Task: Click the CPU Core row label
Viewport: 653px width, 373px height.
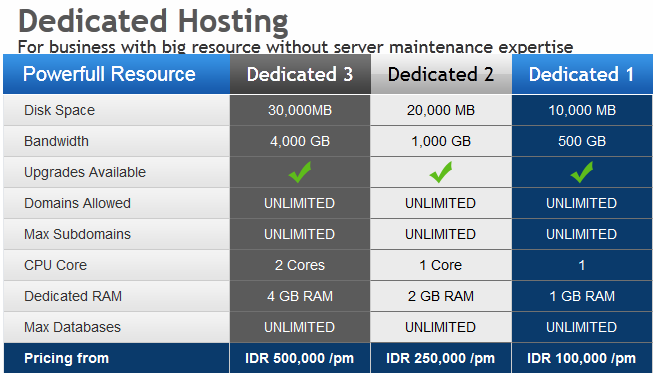Action: coord(55,265)
